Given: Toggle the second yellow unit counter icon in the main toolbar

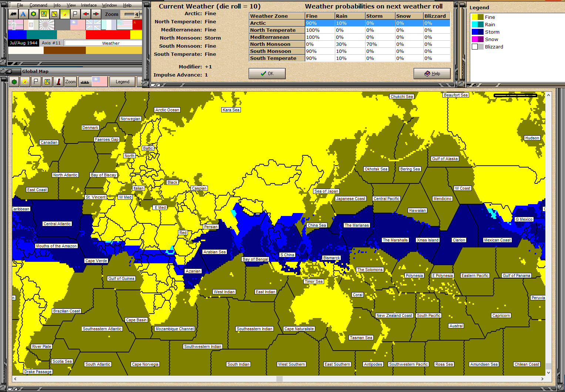Looking at the screenshot, I should point(54,14).
